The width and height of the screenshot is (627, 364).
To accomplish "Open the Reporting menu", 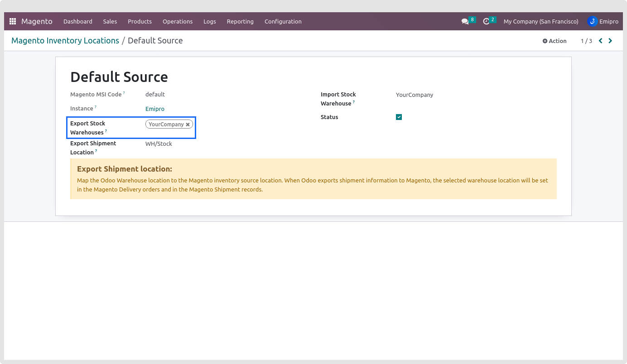I will click(x=240, y=21).
